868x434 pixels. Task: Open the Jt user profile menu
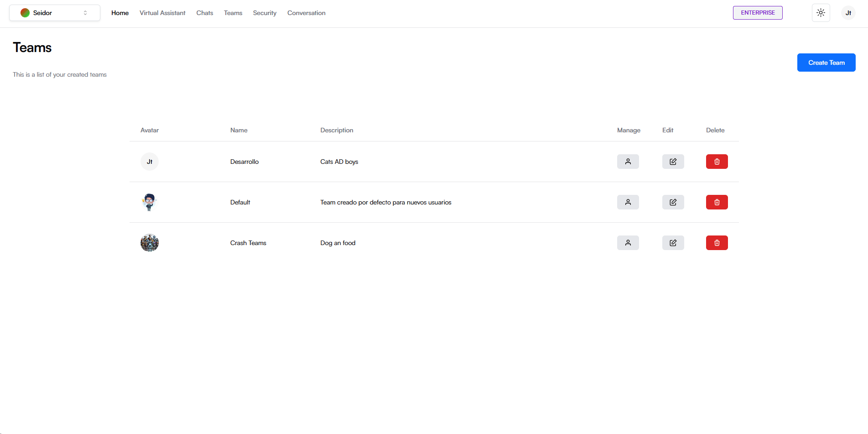point(848,13)
